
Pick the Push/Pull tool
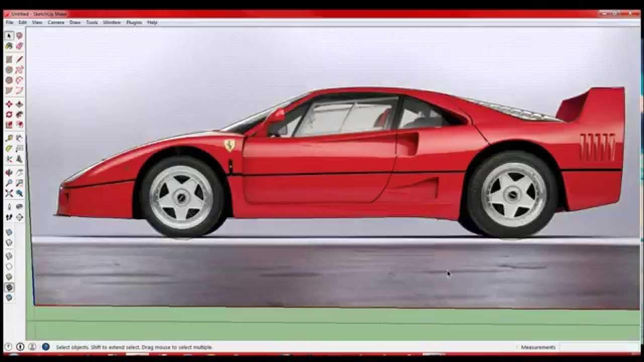coord(20,104)
